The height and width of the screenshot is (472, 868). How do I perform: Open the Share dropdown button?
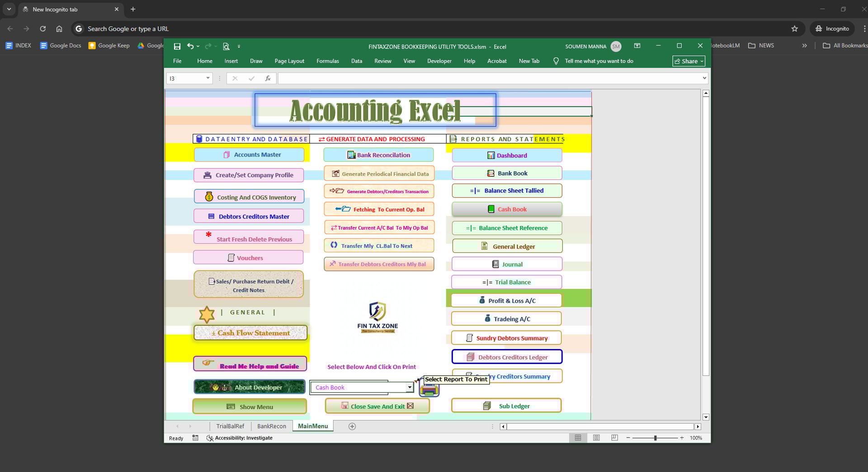point(689,61)
